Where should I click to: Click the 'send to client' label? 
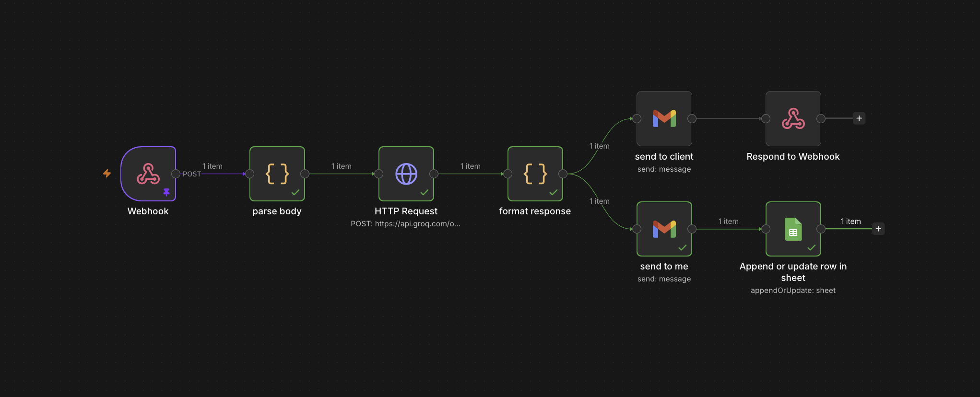tap(664, 156)
